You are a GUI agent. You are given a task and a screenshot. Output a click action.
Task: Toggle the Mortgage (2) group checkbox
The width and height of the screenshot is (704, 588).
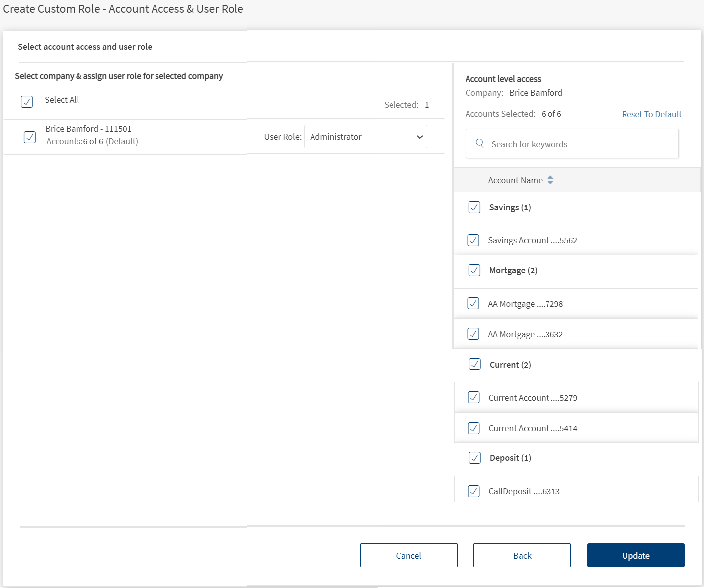click(x=474, y=270)
